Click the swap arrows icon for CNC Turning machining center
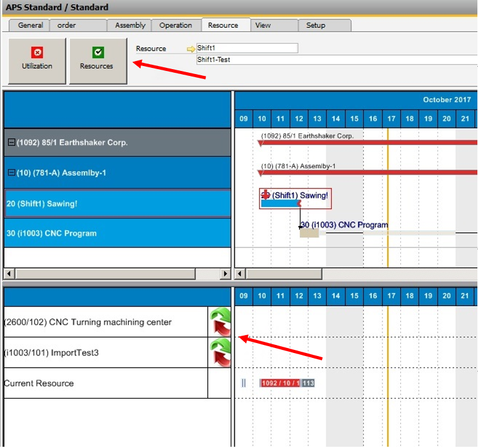The height and width of the screenshot is (448, 478). (220, 322)
